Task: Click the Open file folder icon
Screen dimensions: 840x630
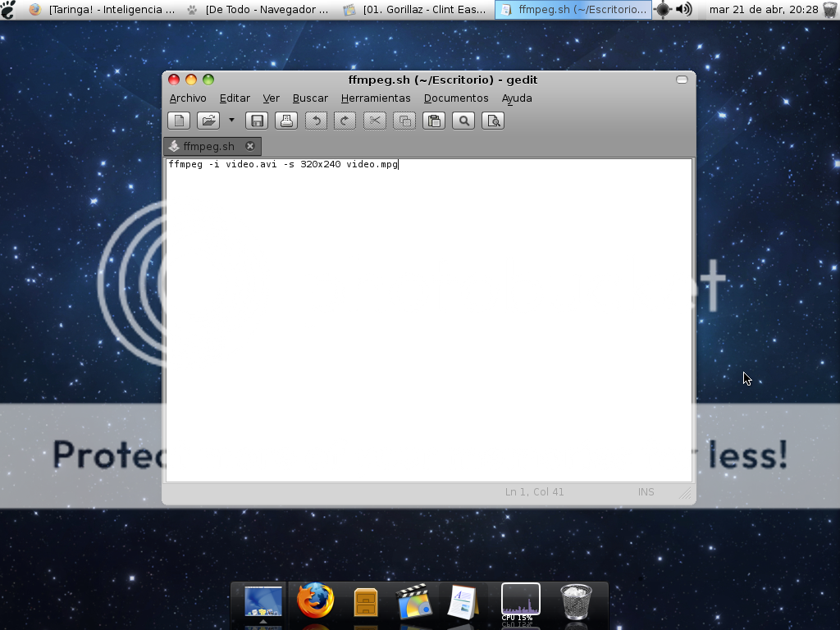Action: 208,121
